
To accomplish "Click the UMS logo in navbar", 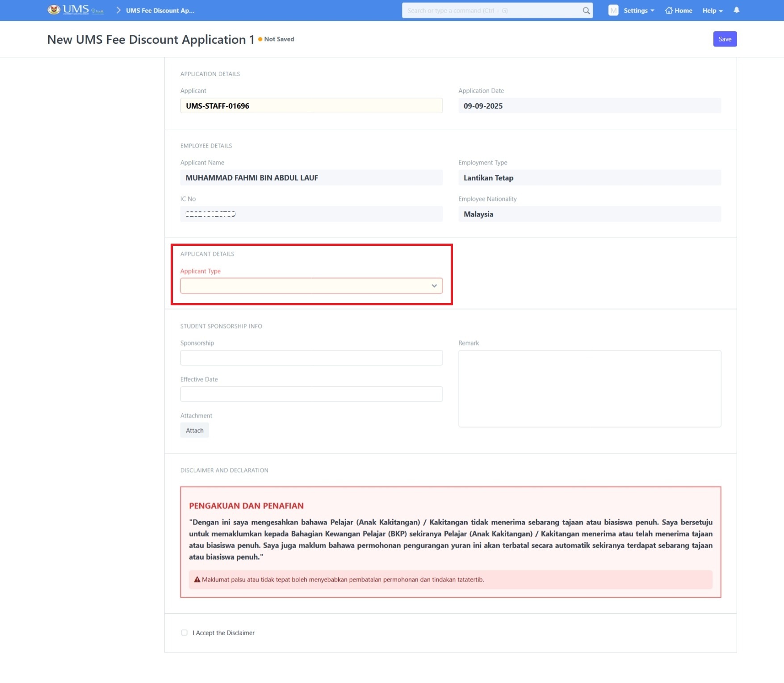I will tap(75, 10).
